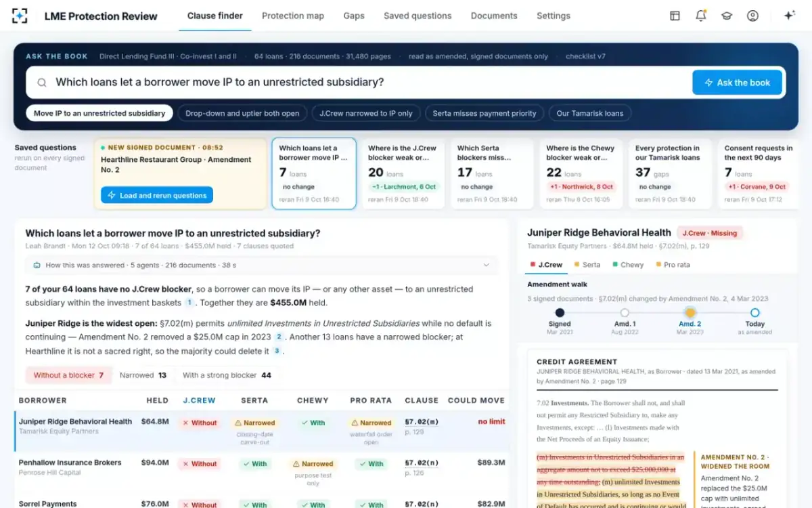
Task: Click the J.Crew Missing status badge
Action: 710,233
